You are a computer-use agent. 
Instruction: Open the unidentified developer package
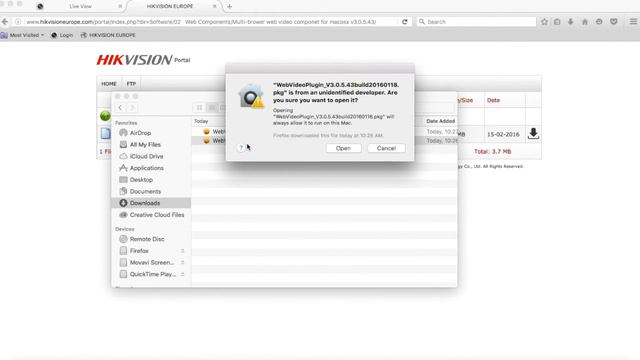[x=343, y=148]
